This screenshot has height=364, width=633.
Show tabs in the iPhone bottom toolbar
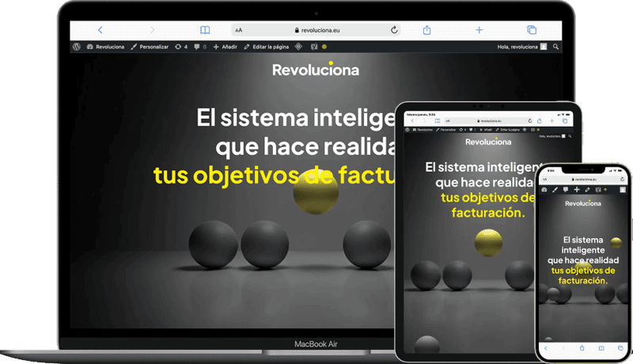(620, 348)
